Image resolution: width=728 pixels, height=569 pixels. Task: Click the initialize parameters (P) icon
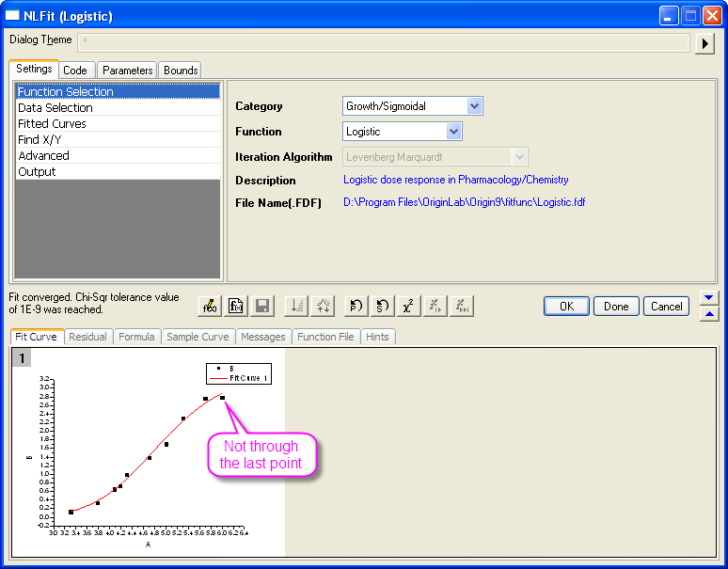point(356,306)
